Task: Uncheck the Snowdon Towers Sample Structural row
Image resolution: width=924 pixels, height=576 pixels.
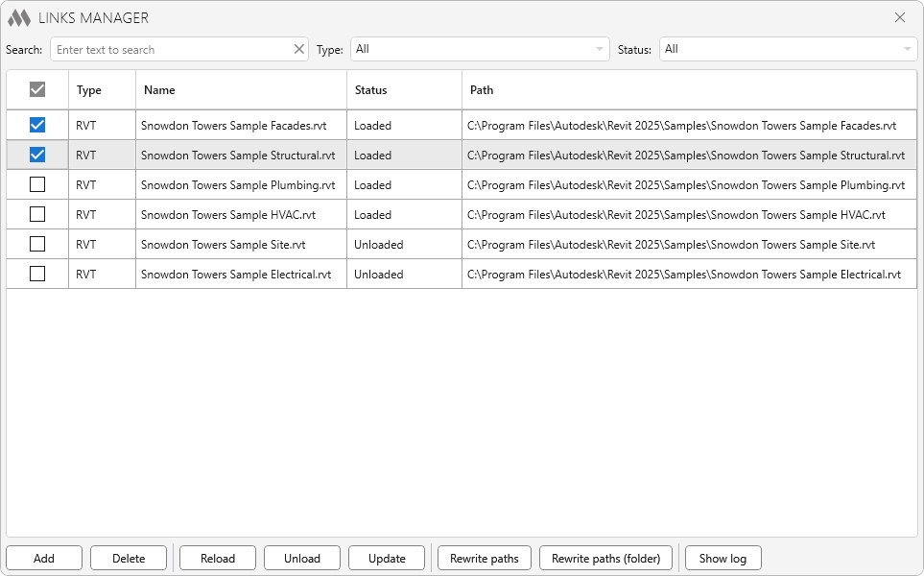Action: [x=37, y=155]
